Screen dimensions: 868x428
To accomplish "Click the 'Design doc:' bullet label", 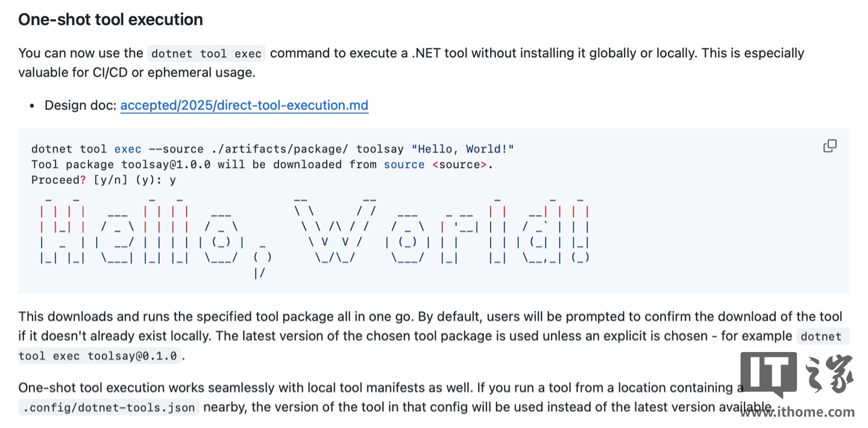I will tap(80, 105).
